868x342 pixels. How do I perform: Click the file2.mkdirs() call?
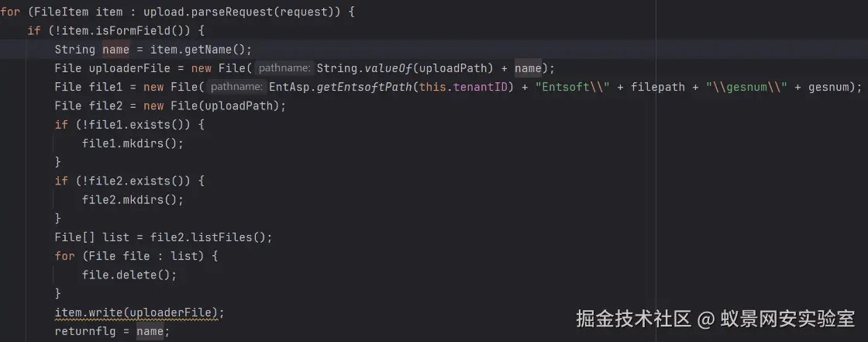(x=133, y=200)
